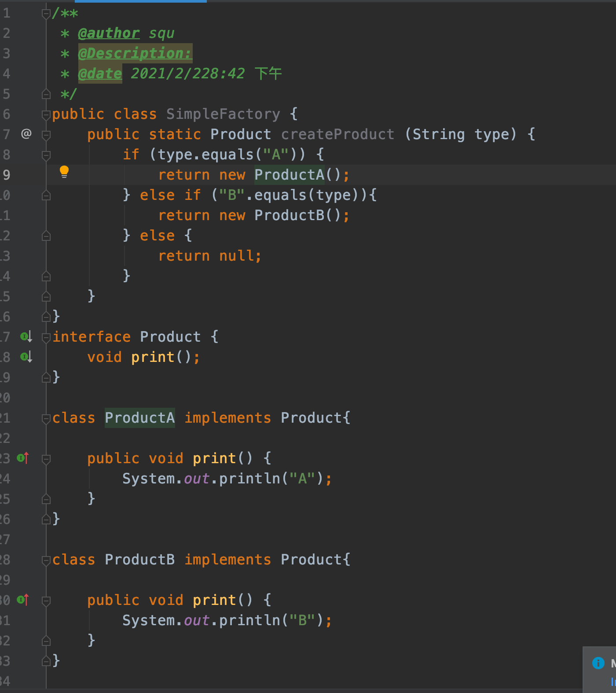Image resolution: width=616 pixels, height=693 pixels.
Task: Select the active editor tab indicator
Action: point(141,1)
